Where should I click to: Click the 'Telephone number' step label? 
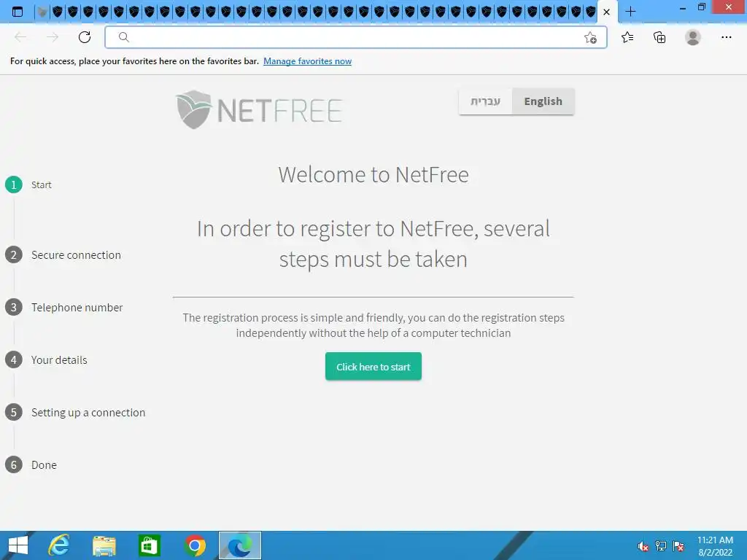[x=77, y=307]
